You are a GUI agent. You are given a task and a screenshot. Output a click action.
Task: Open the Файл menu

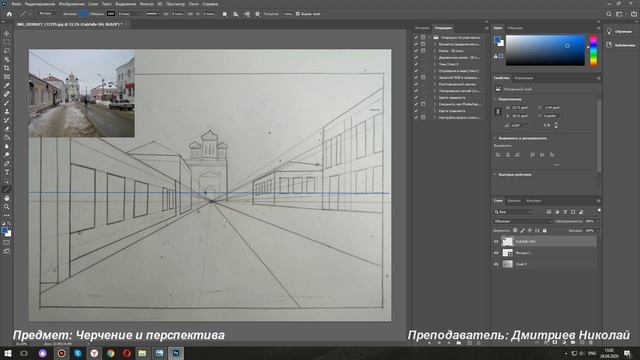coord(16,4)
